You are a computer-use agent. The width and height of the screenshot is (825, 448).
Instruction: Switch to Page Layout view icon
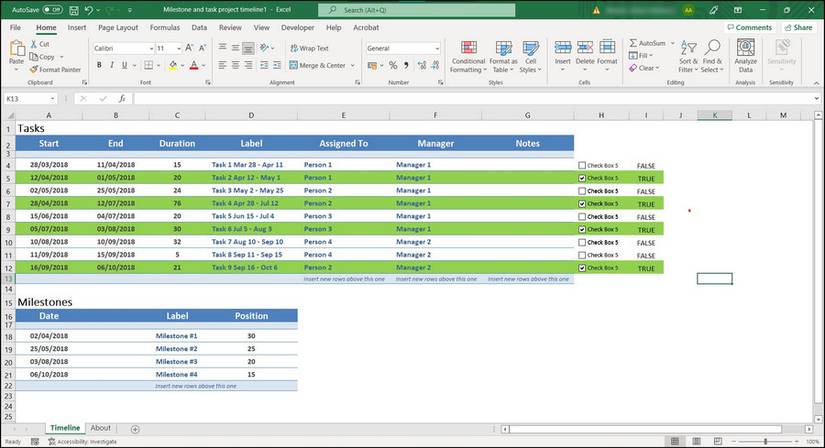[696, 441]
